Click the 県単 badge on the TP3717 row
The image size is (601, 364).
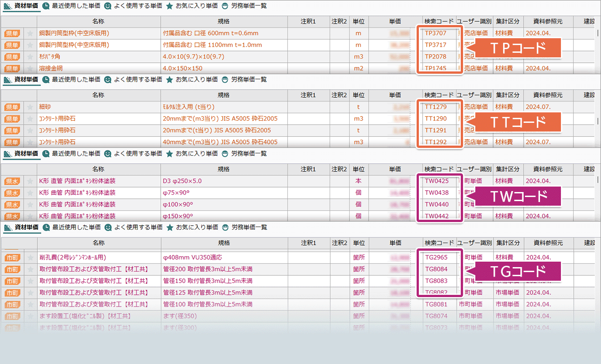click(12, 45)
